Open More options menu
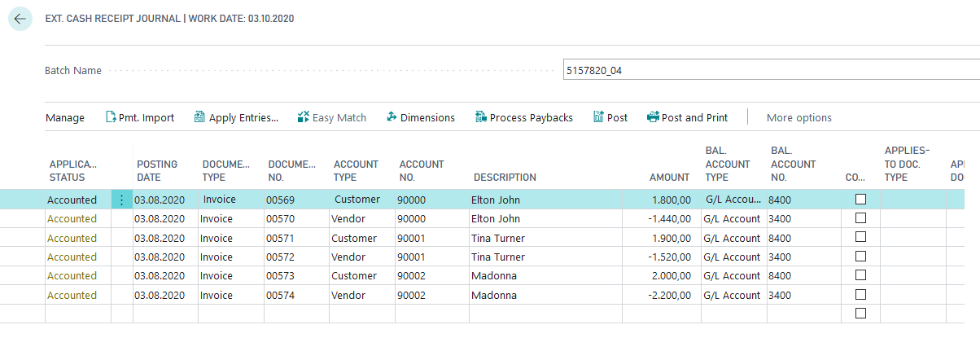Image resolution: width=980 pixels, height=360 pixels. click(799, 117)
